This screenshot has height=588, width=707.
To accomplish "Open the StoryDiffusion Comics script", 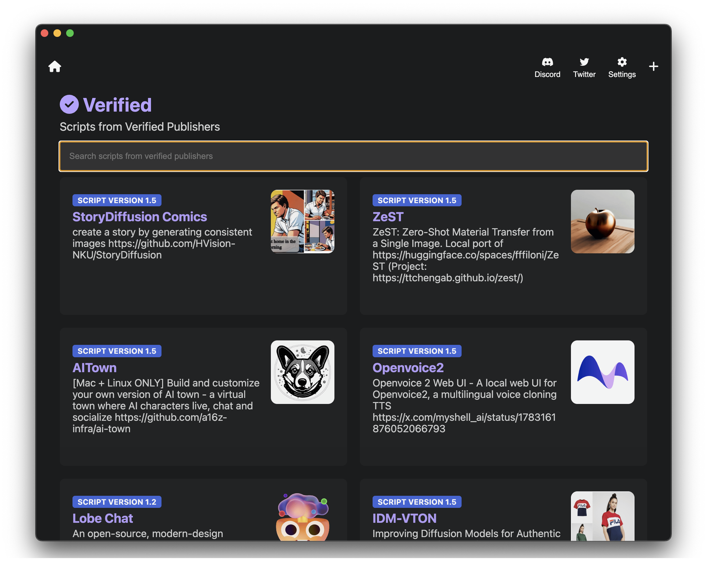I will [140, 217].
